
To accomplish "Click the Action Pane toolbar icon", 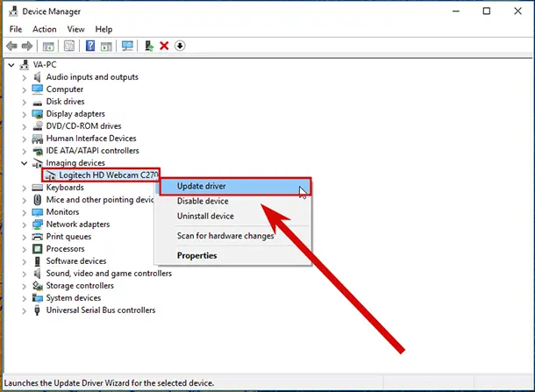I will click(106, 46).
